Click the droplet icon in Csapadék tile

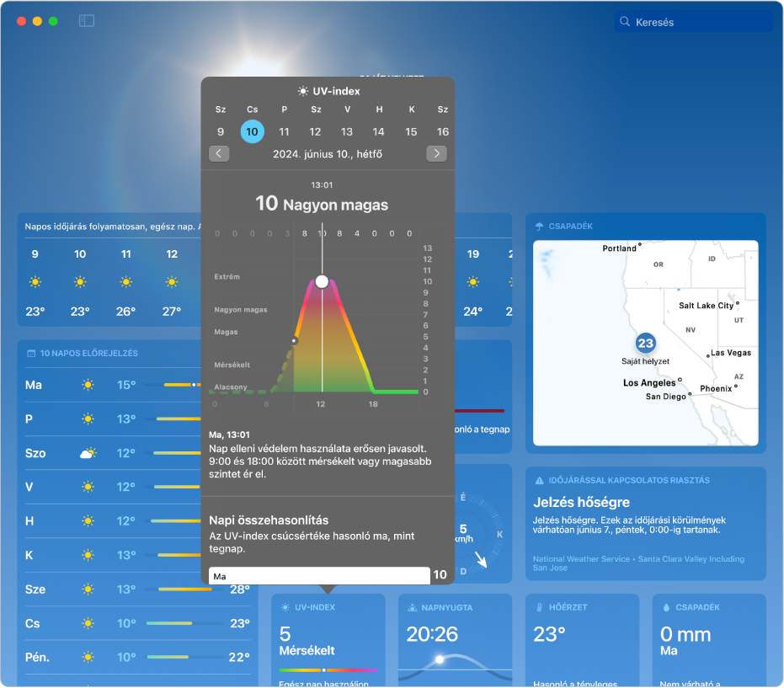tap(666, 608)
